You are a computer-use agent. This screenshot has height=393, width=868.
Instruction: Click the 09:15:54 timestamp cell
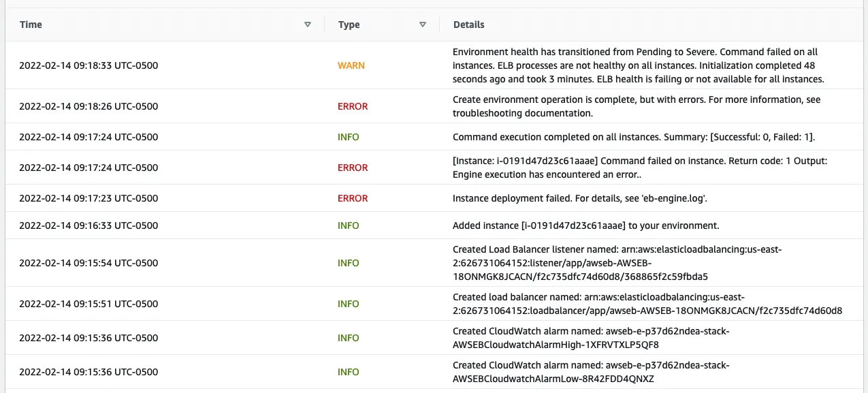coord(89,263)
